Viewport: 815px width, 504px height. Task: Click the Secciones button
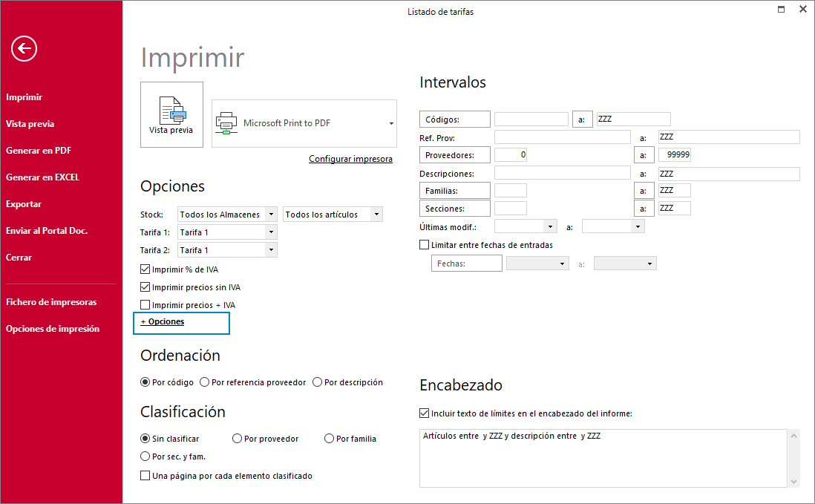click(455, 209)
